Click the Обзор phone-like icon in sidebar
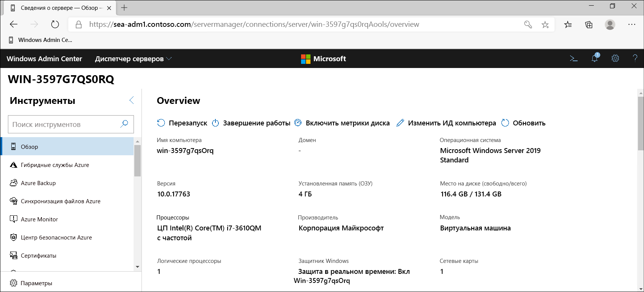 click(x=14, y=147)
